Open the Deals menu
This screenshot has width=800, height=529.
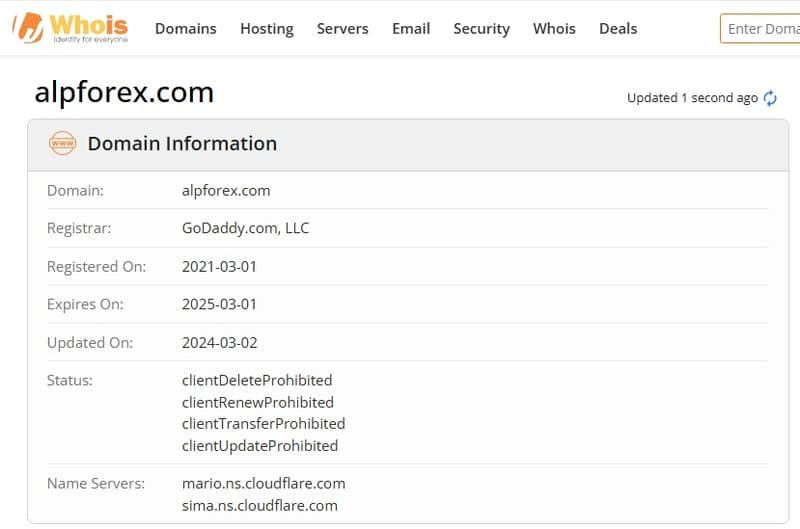[x=618, y=28]
